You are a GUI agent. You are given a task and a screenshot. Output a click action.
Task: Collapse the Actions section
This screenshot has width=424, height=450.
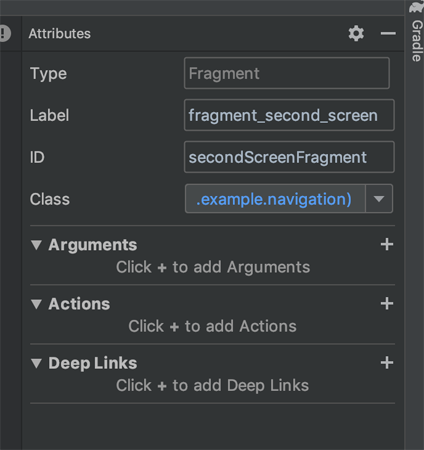coord(36,304)
